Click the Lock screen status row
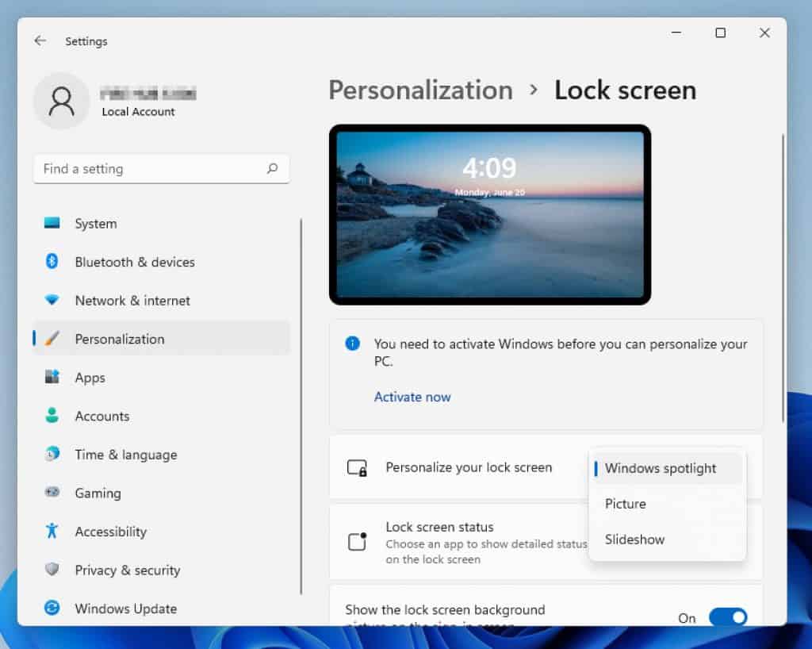812x649 pixels. pos(546,543)
